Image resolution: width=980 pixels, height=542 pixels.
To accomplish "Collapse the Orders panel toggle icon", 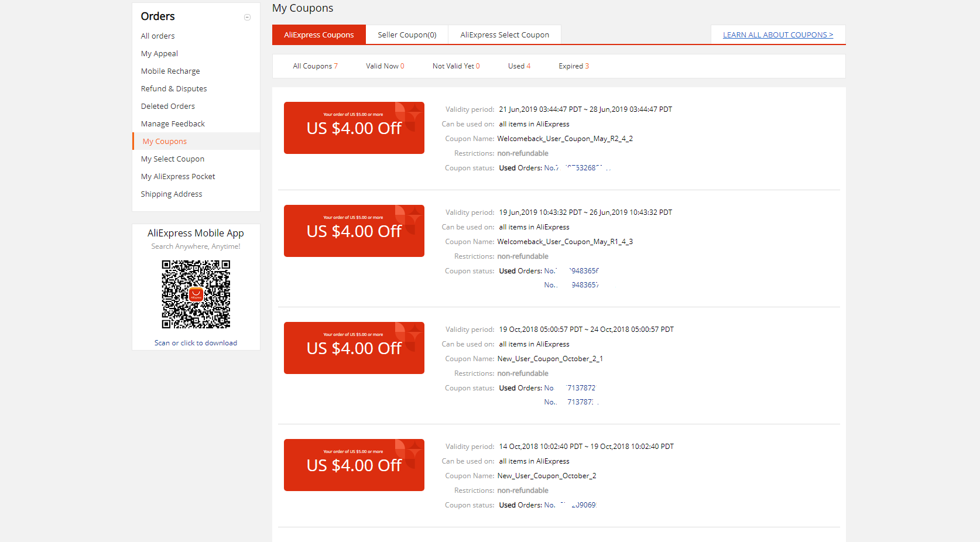I will coord(247,17).
